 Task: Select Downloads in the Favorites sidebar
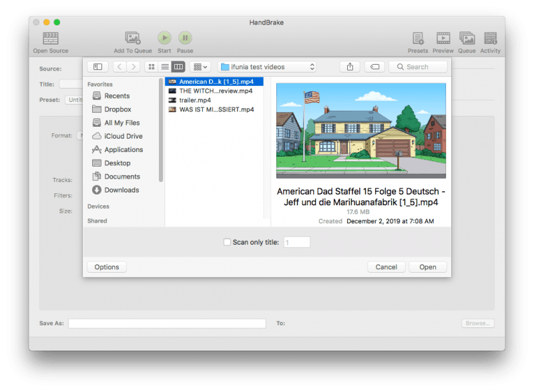point(121,190)
